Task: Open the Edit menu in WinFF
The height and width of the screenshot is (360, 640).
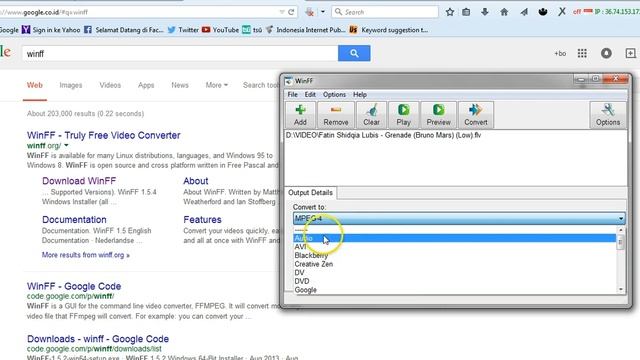Action: point(310,95)
